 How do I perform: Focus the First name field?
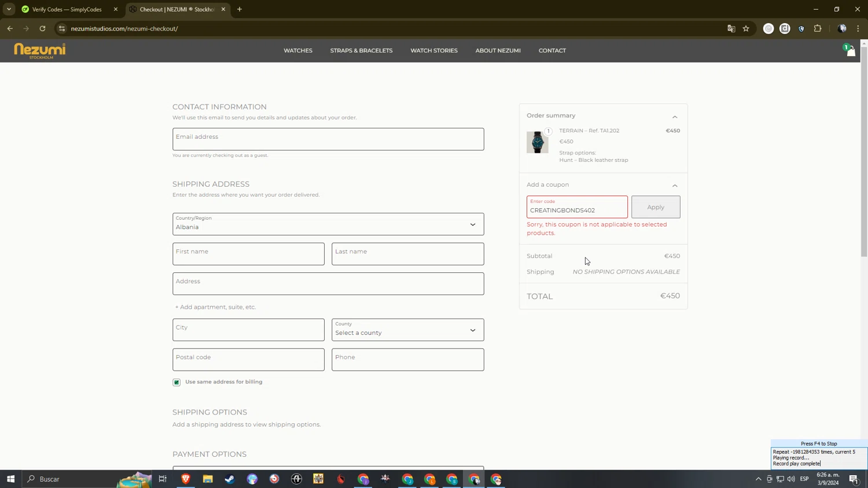pos(248,254)
